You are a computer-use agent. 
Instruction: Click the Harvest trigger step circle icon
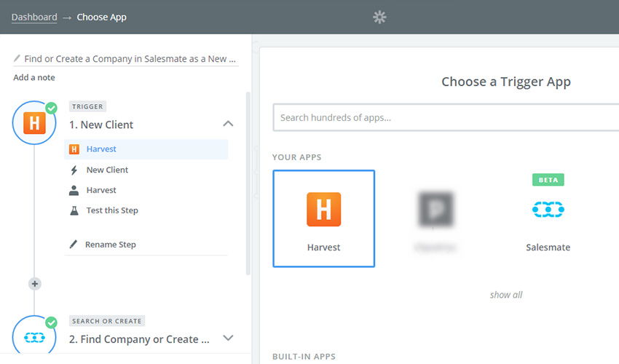click(x=34, y=123)
